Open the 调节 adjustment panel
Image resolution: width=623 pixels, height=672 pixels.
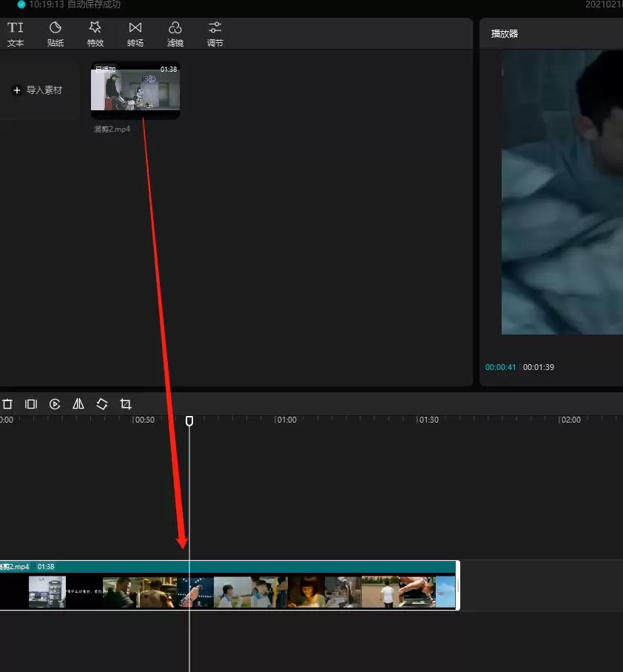(215, 33)
